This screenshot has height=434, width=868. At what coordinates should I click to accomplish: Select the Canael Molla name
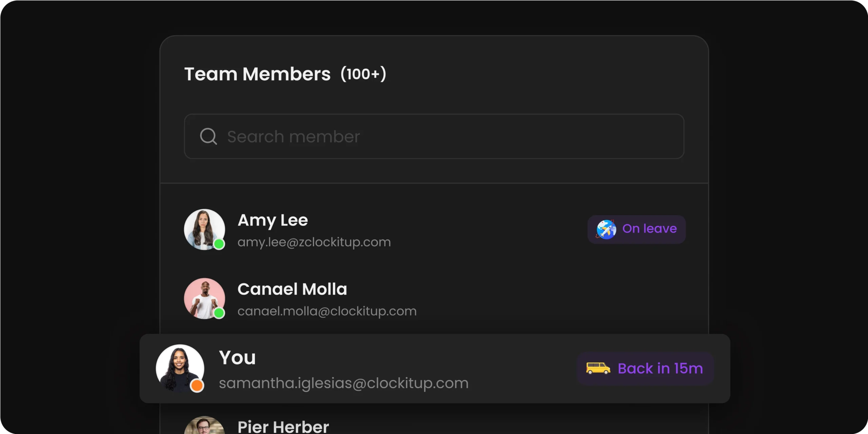(292, 289)
